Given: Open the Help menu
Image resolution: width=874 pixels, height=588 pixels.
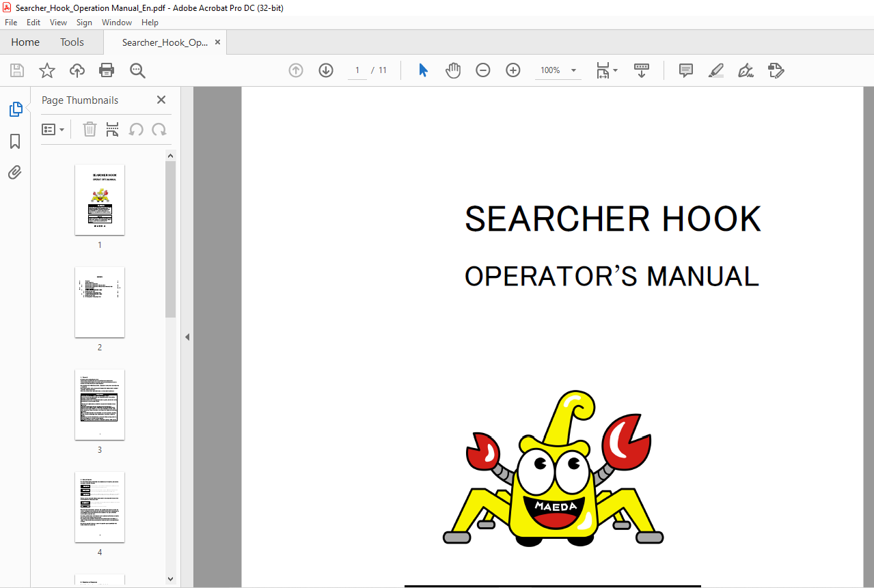Looking at the screenshot, I should pyautogui.click(x=150, y=23).
